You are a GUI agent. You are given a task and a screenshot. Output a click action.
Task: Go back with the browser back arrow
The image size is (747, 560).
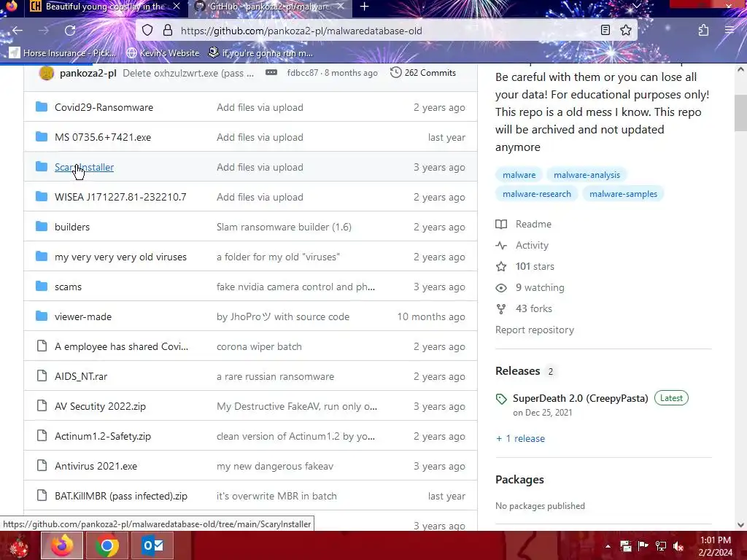[x=18, y=31]
